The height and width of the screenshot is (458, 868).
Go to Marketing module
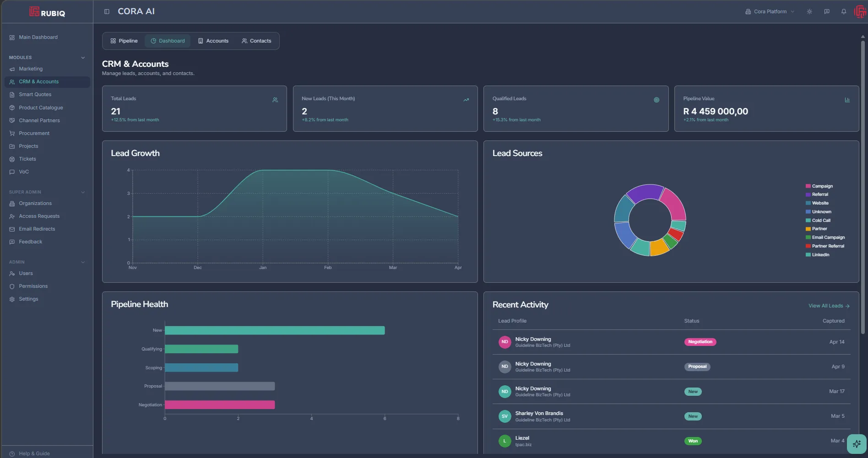tap(30, 69)
